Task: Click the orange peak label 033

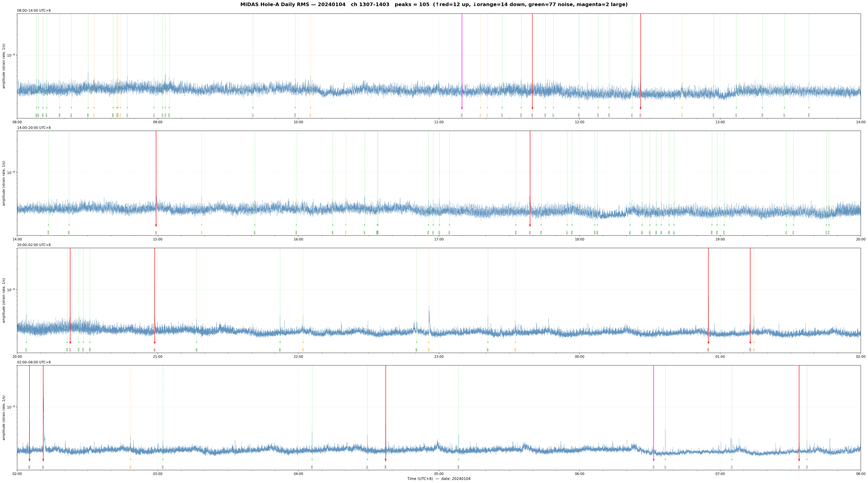Action: (x=682, y=115)
